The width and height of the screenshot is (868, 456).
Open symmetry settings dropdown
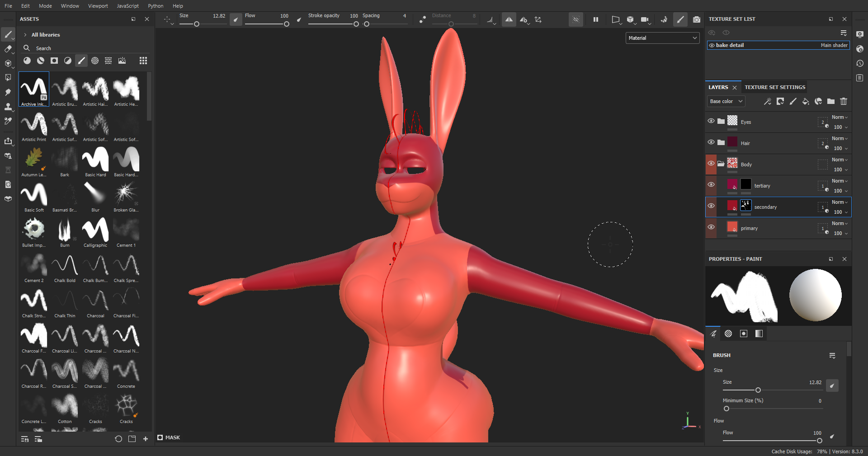[524, 20]
